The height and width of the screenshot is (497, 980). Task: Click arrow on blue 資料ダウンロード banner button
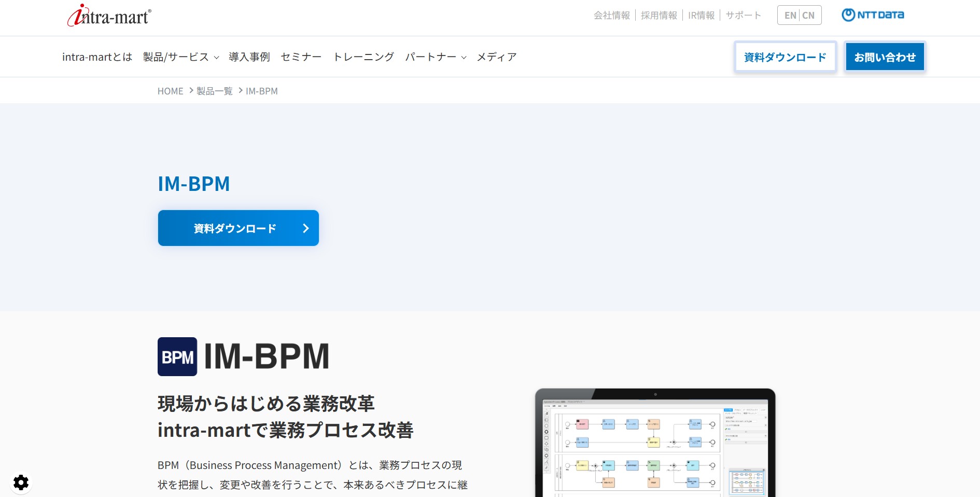[306, 228]
